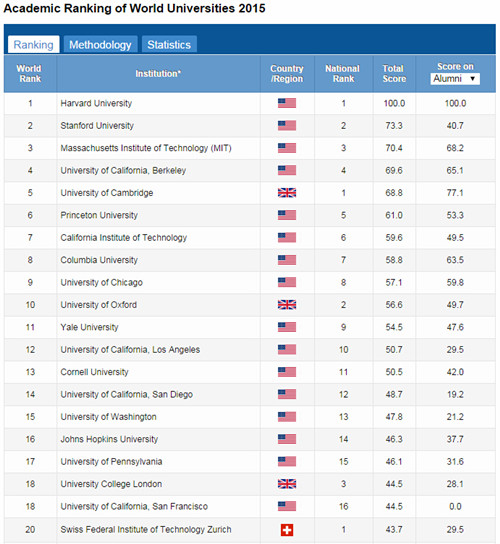Click the Institution column header

pyautogui.click(x=158, y=74)
